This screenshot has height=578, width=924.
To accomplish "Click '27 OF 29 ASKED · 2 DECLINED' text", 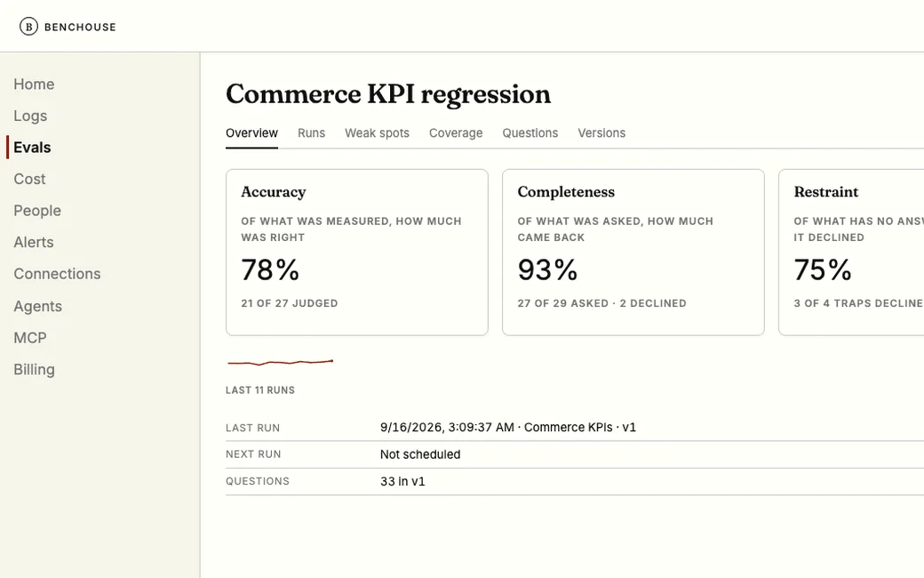I will 601,303.
